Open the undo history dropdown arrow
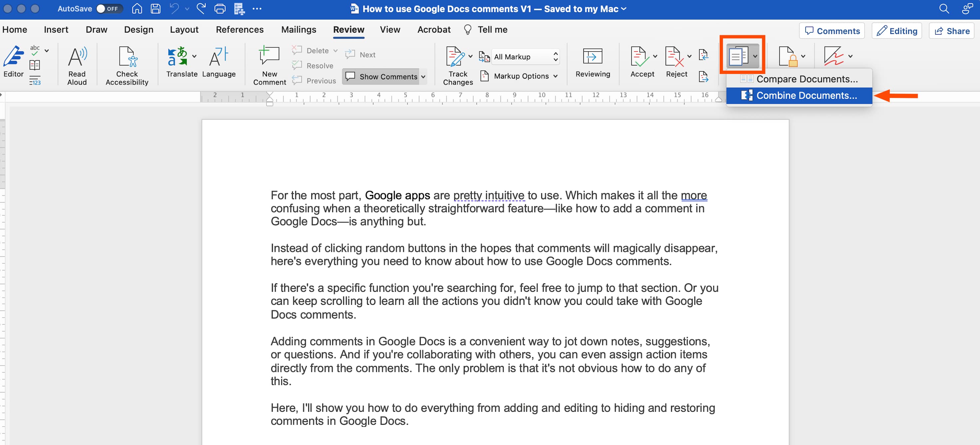The image size is (980, 445). (x=187, y=9)
